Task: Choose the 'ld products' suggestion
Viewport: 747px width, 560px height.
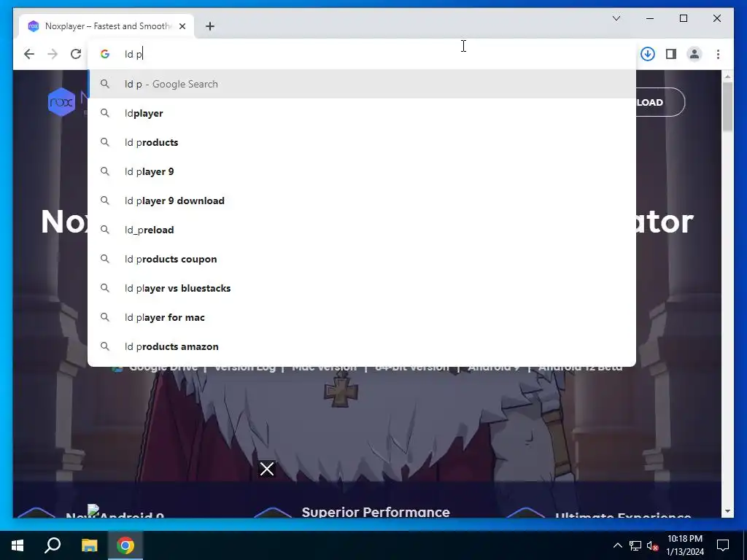Action: click(362, 142)
